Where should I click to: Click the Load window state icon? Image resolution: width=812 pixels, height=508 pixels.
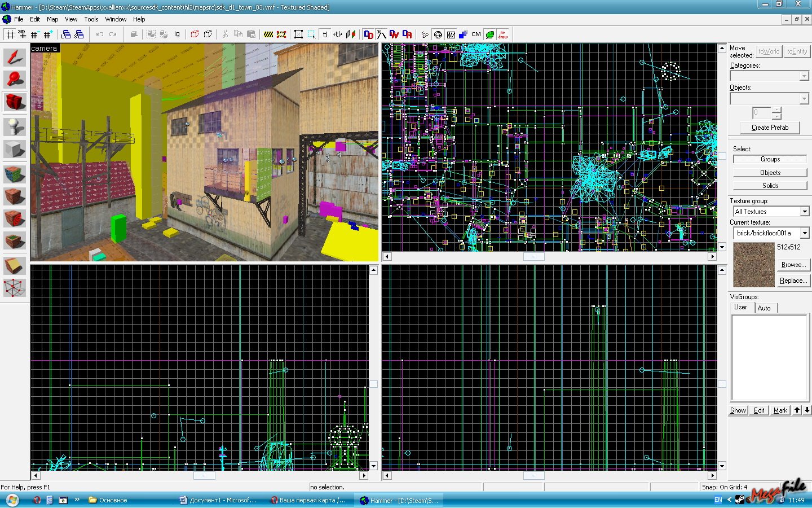66,34
